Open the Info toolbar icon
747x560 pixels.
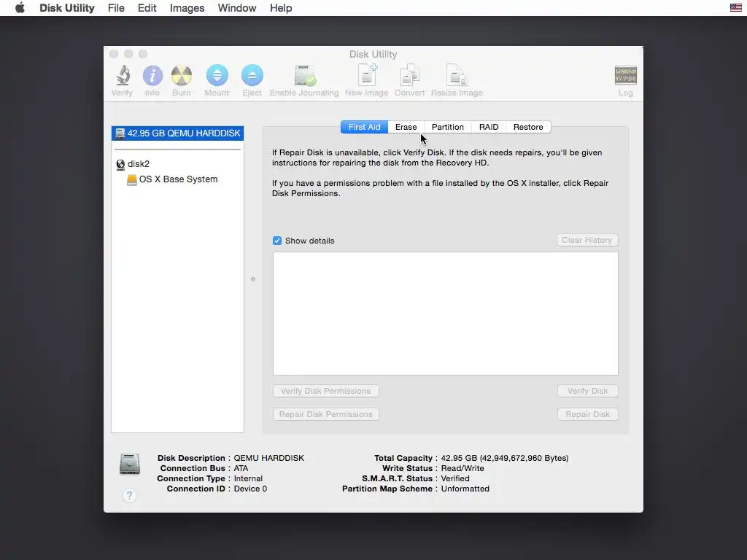(152, 76)
